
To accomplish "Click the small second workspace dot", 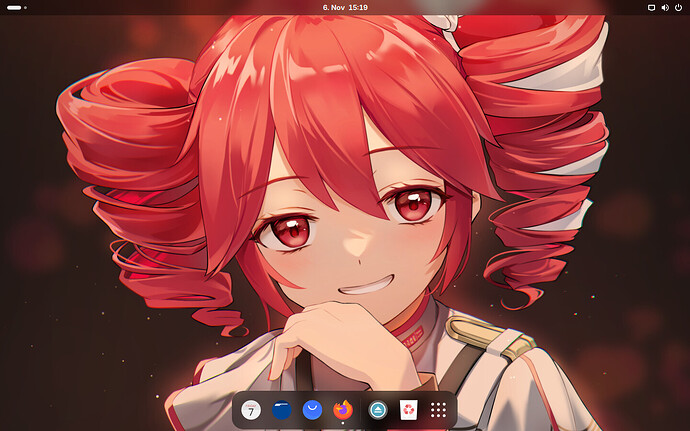I will point(26,7).
